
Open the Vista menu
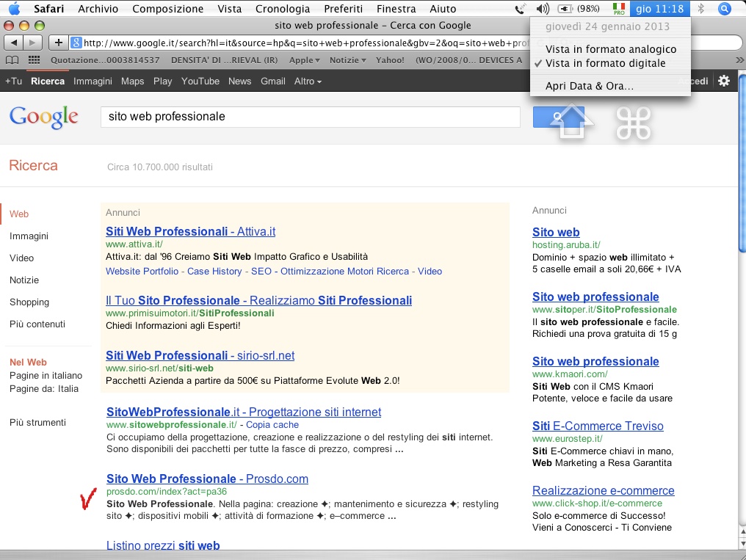[229, 9]
